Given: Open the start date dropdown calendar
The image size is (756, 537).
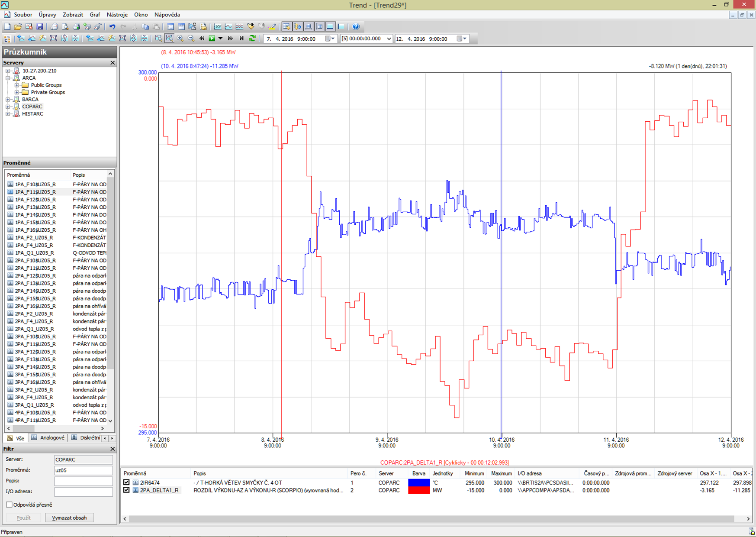Looking at the screenshot, I should click(330, 39).
